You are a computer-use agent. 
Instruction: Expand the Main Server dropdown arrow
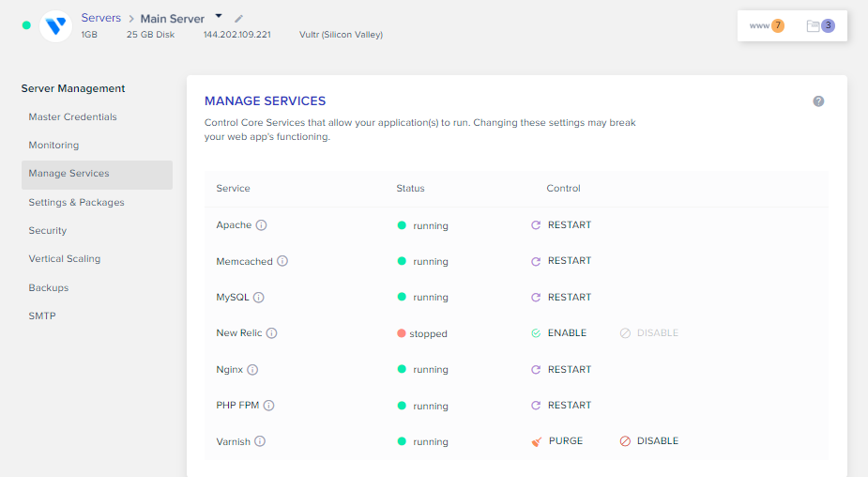tap(219, 16)
